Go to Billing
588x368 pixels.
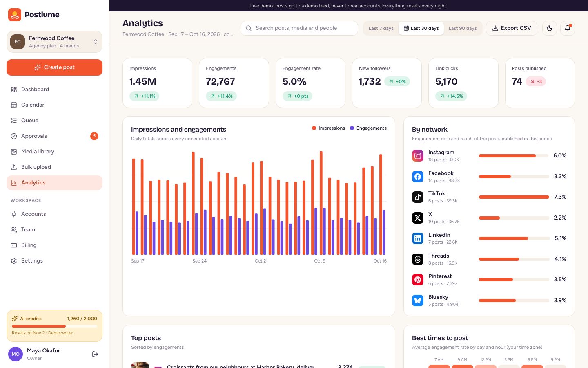click(x=54, y=245)
